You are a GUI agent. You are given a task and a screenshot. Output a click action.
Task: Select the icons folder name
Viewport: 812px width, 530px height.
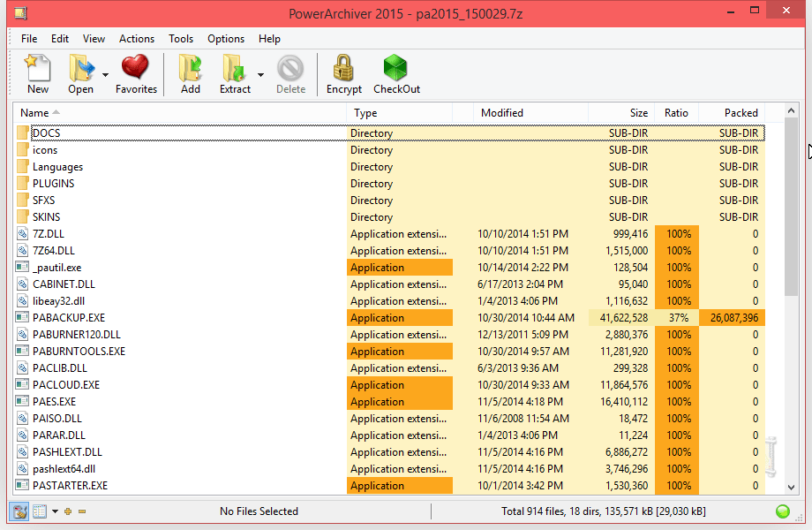pos(45,150)
